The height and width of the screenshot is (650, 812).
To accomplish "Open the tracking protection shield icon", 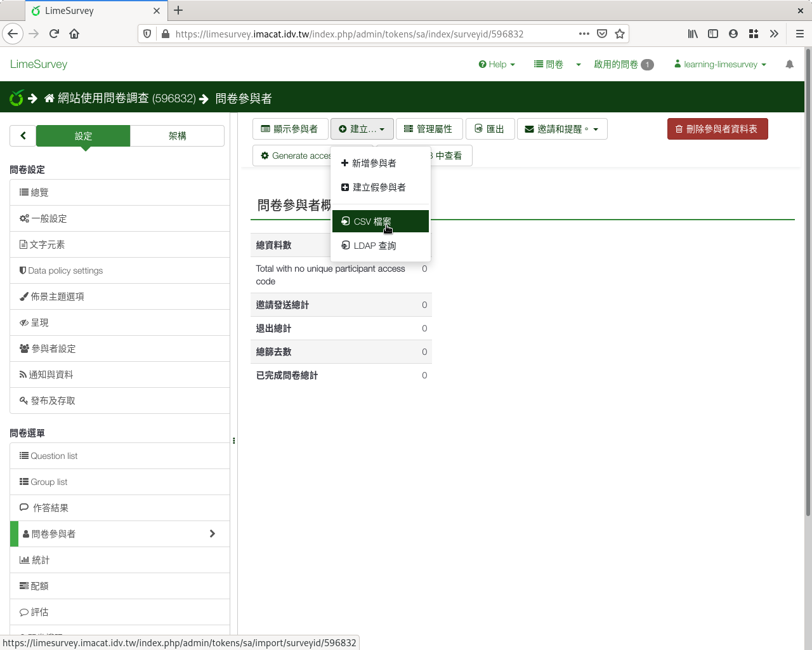I will click(147, 34).
